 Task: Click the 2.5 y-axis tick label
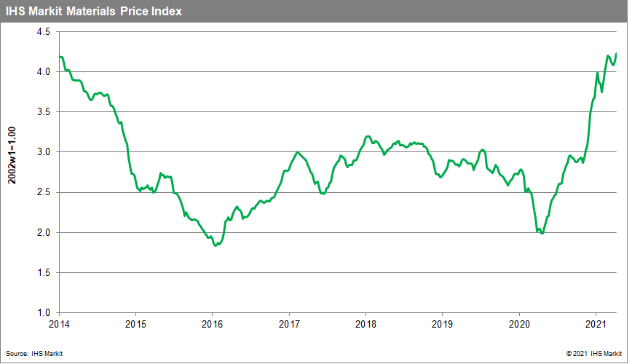[x=43, y=193]
